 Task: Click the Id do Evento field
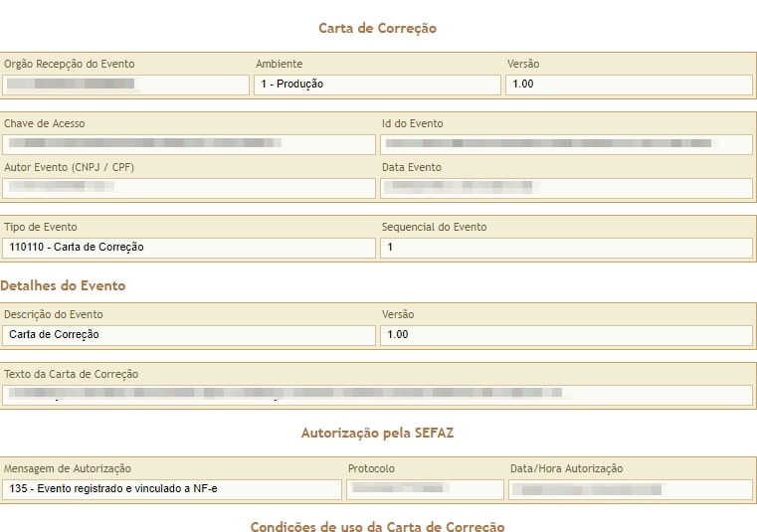pyautogui.click(x=566, y=144)
